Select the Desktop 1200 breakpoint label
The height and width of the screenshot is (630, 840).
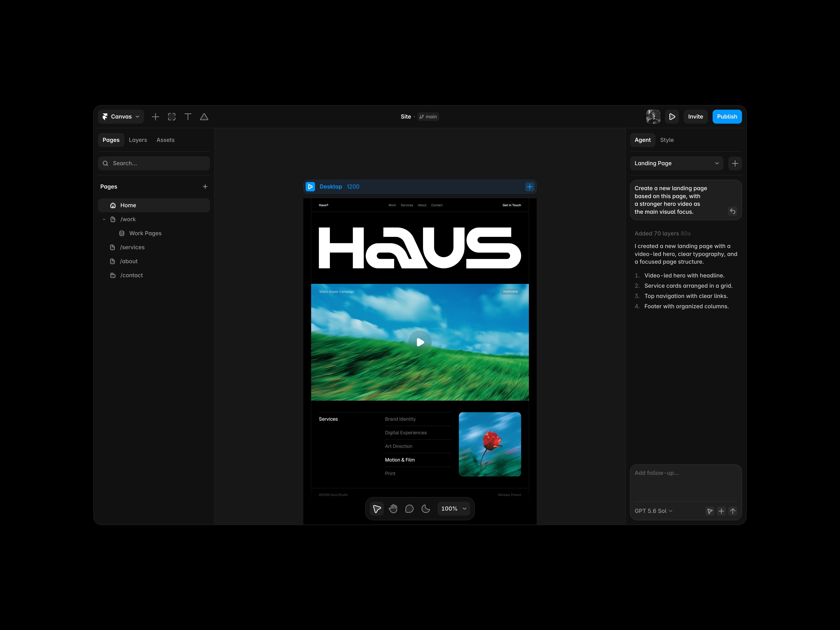coord(339,186)
